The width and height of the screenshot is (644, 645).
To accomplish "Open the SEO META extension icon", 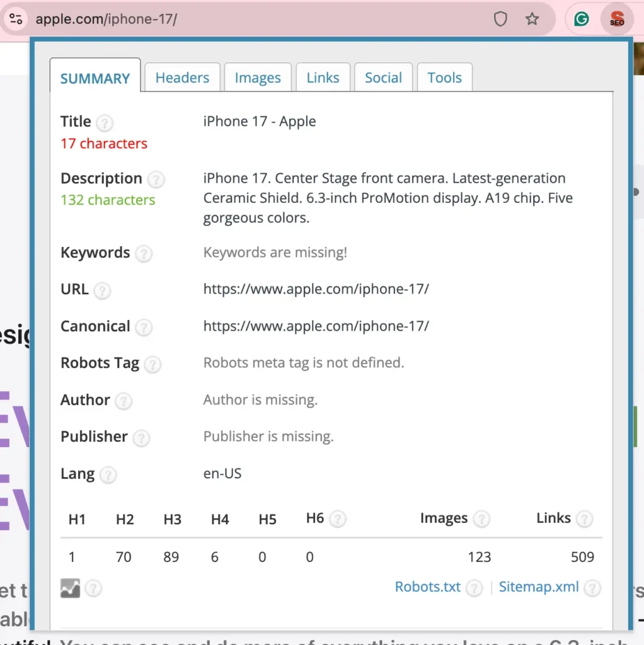I will 617,19.
